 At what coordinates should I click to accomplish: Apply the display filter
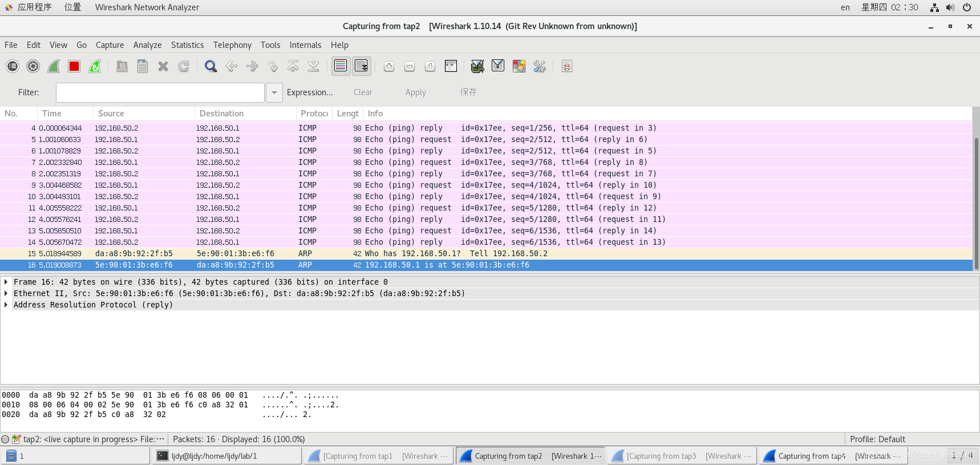click(416, 92)
